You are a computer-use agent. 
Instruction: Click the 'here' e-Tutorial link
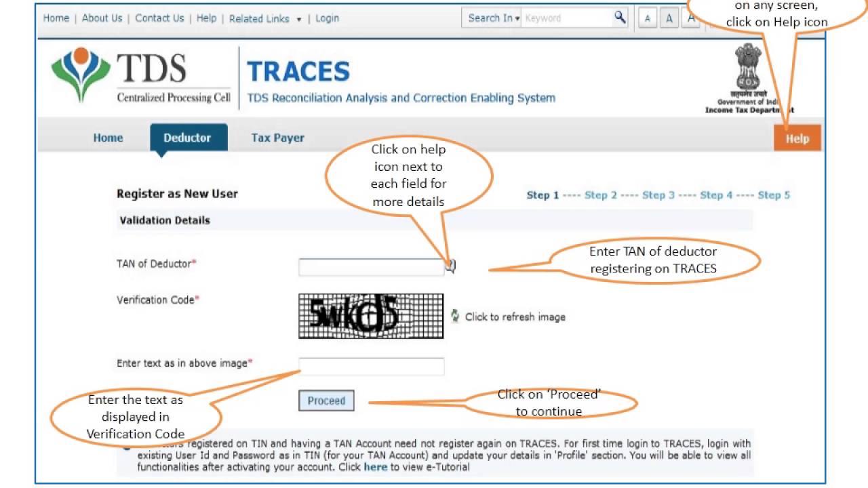click(376, 467)
